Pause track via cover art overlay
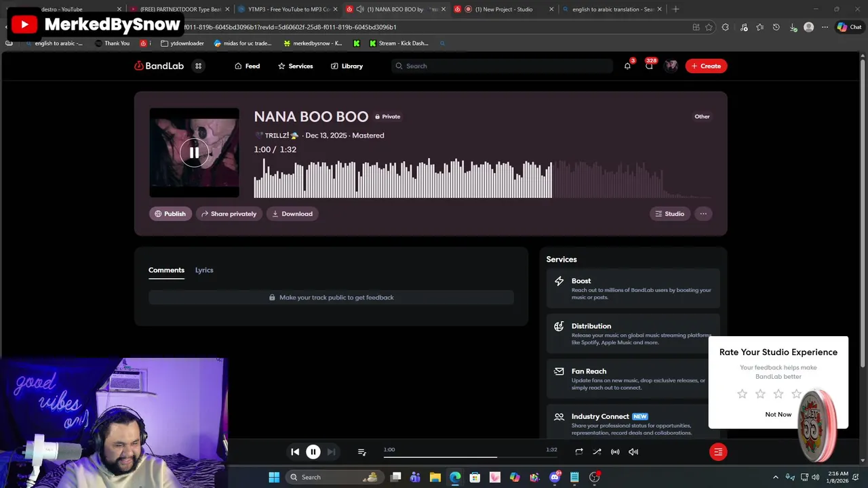The image size is (868, 488). coord(194,152)
